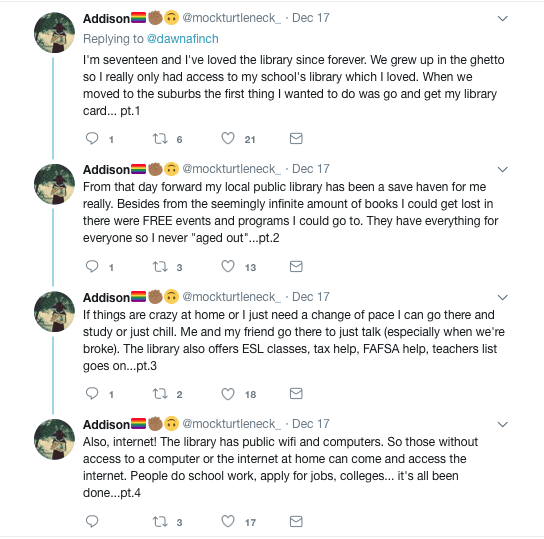Image resolution: width=544 pixels, height=539 pixels.
Task: Open @mockturtleneck_ handle on the pt.4 tweet
Action: pyautogui.click(x=231, y=424)
